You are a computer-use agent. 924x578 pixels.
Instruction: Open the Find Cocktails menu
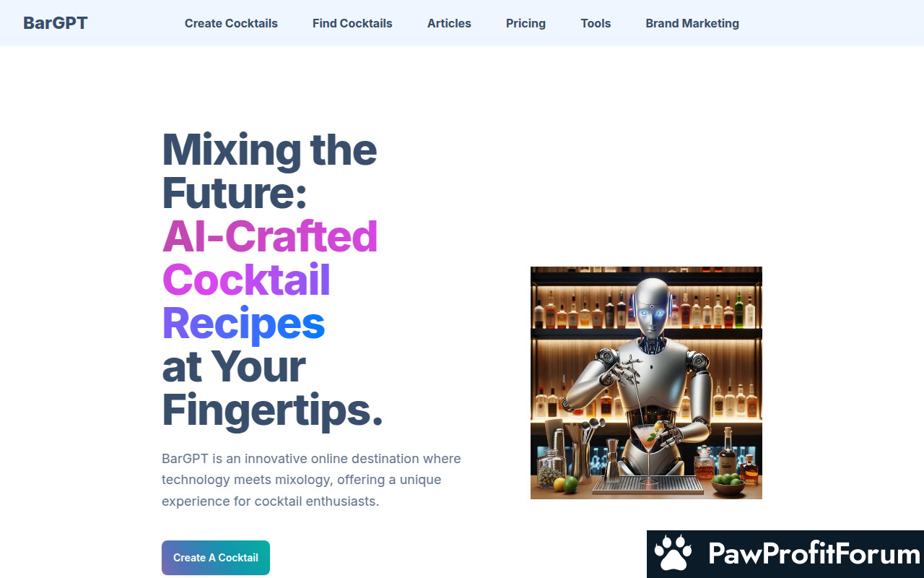click(352, 23)
